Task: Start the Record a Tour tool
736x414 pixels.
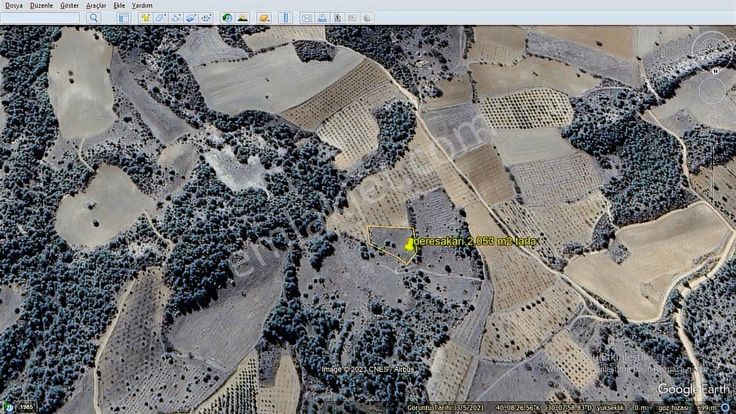Action: click(206, 18)
